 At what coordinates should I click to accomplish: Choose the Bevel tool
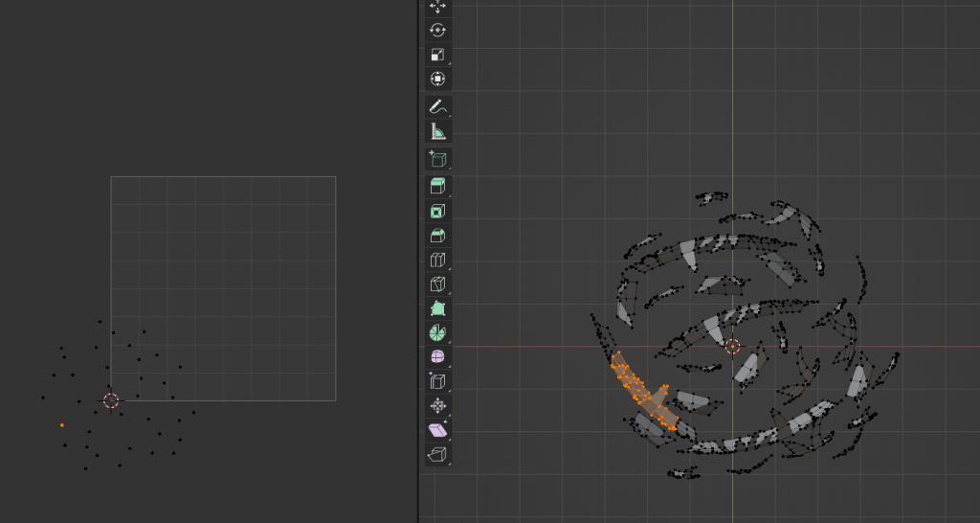(437, 236)
